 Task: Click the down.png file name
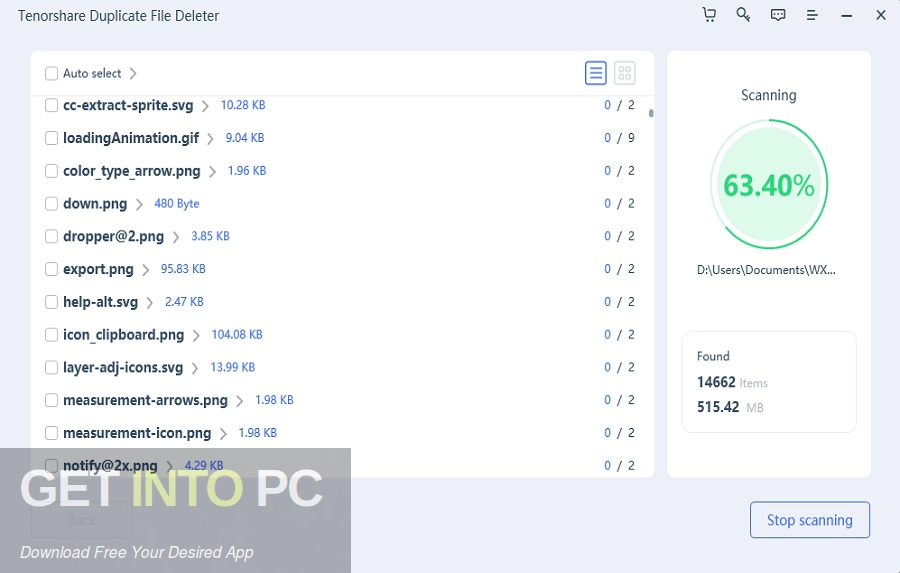point(95,204)
